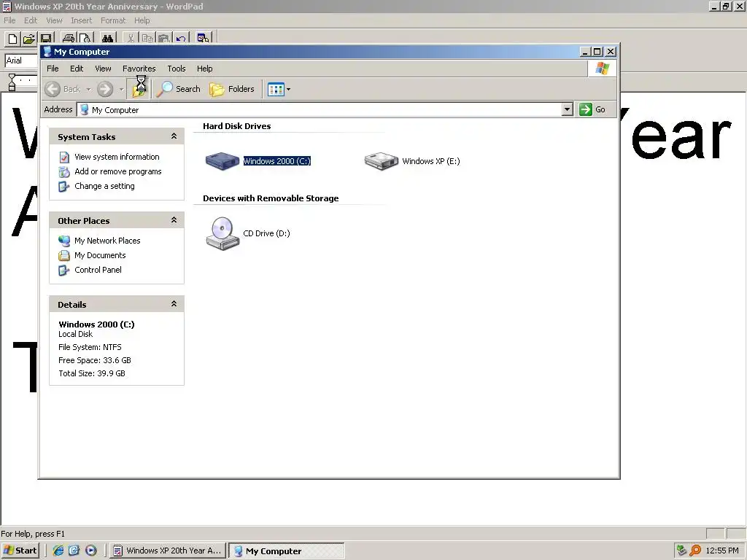Image resolution: width=747 pixels, height=560 pixels.
Task: Open the Tools menu in My Computer
Action: [177, 69]
